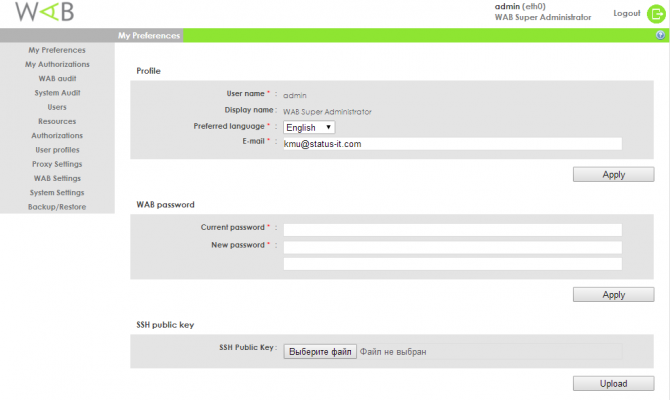670x400 pixels.
Task: Open Proxy Settings
Action: [x=57, y=164]
